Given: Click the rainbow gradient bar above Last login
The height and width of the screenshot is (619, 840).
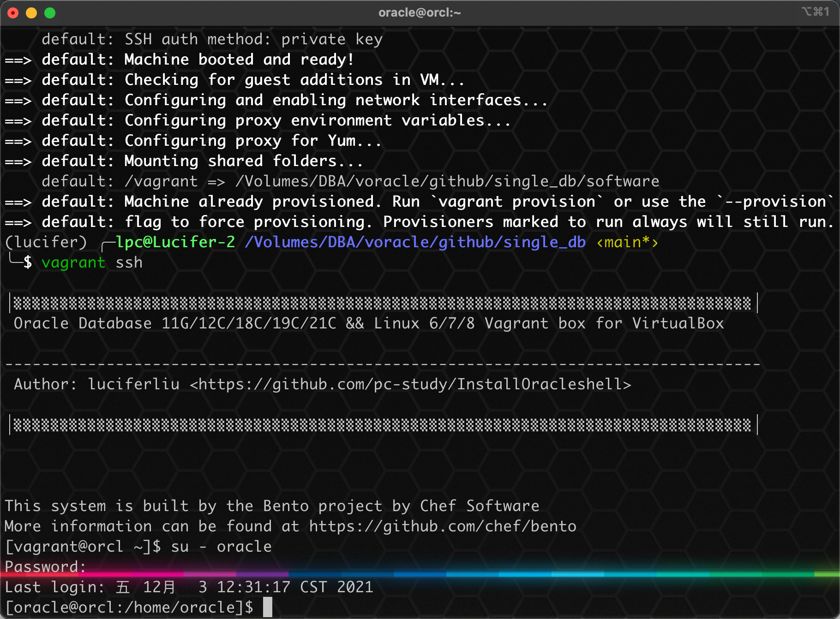Looking at the screenshot, I should coord(420,574).
